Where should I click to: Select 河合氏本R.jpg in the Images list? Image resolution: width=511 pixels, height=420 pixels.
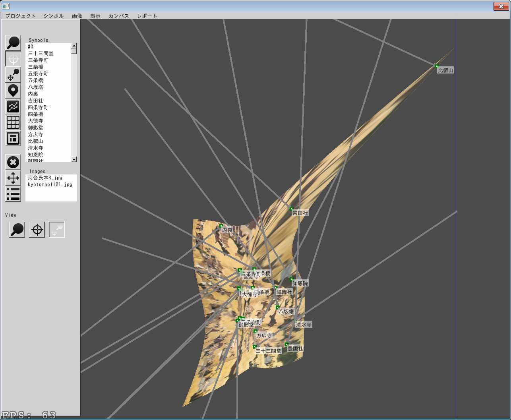(51, 178)
